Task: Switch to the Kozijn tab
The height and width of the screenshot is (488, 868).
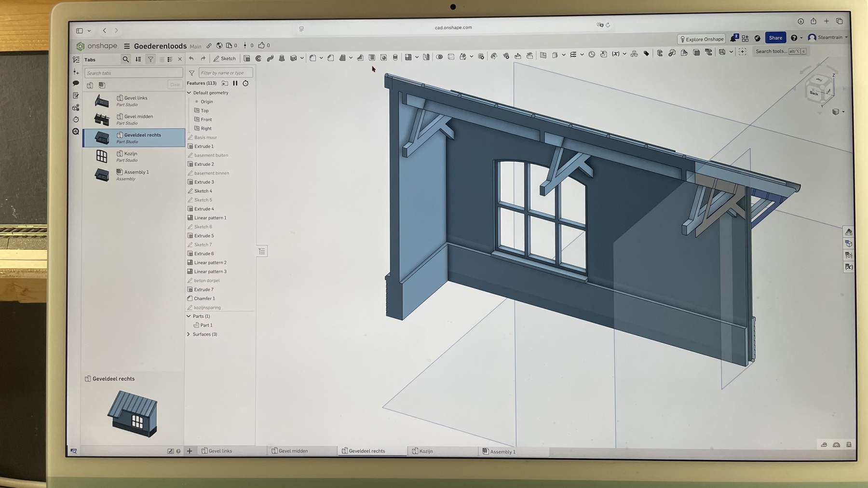Action: point(426,451)
